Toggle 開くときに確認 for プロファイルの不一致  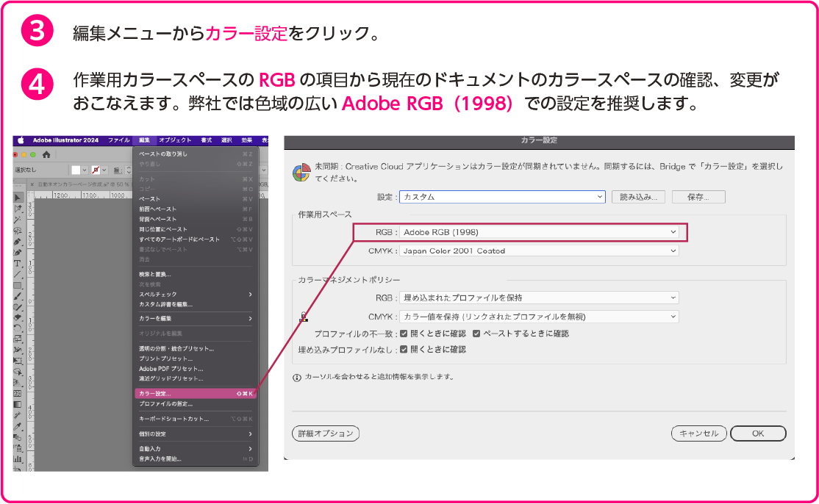(404, 334)
